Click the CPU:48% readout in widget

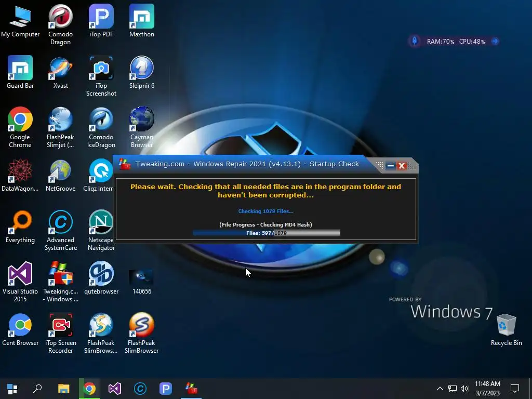[472, 42]
